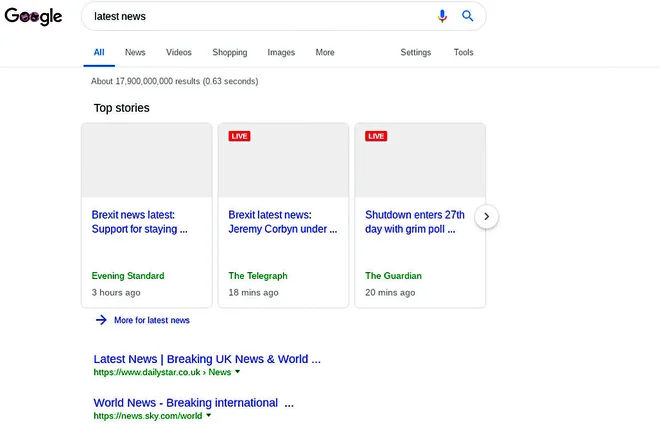
Task: Switch to the News tab
Action: pos(135,52)
